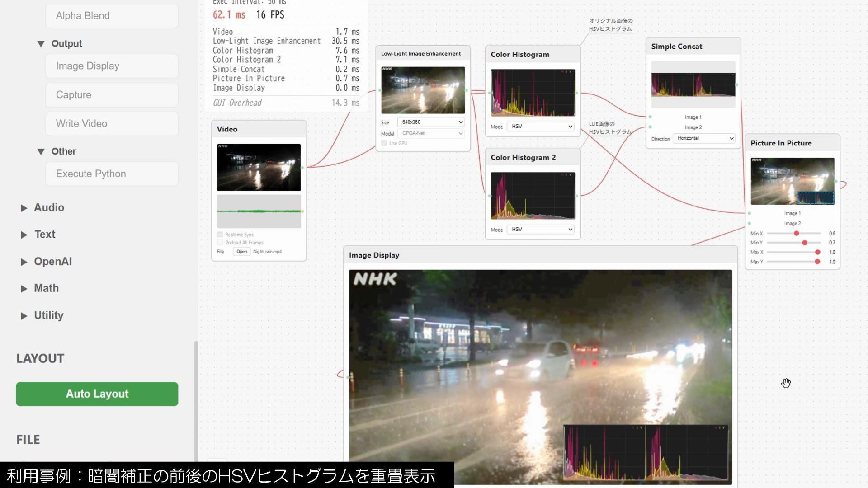Screen dimensions: 868x488
Task: Click Picture In Picture Image 2 input port
Action: [x=750, y=223]
